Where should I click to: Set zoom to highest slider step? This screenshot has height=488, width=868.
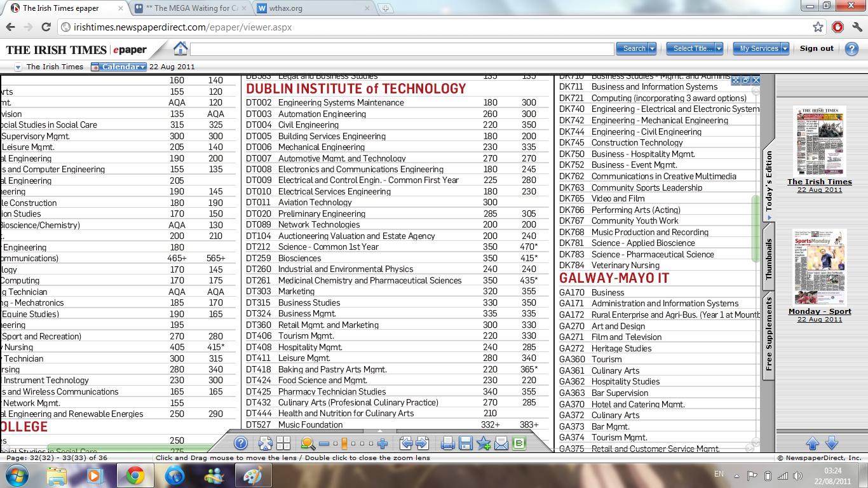[371, 444]
